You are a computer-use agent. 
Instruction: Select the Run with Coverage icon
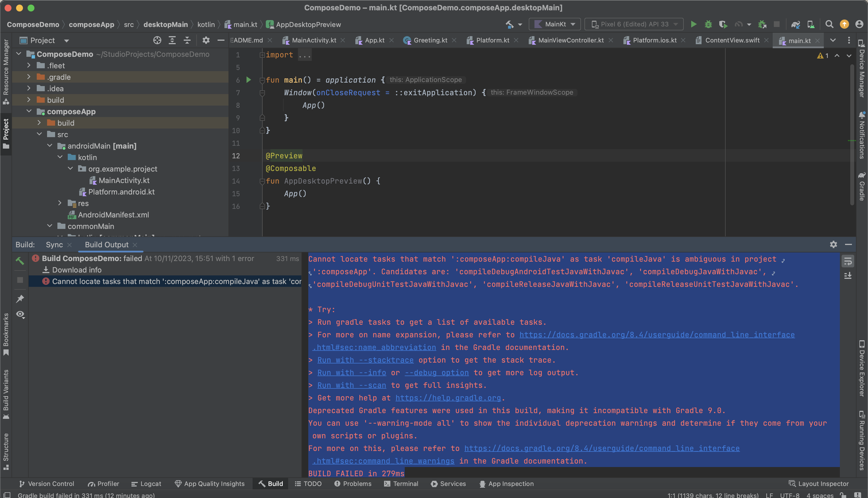[x=723, y=24]
